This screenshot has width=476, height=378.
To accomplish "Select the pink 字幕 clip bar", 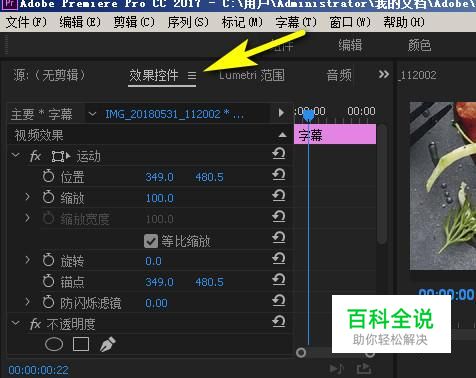I will pyautogui.click(x=335, y=134).
